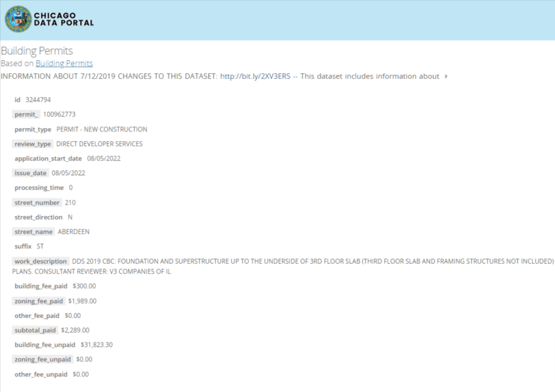The height and width of the screenshot is (392, 555).
Task: Click the zoning_fee_unpaid field label
Action: tap(42, 359)
